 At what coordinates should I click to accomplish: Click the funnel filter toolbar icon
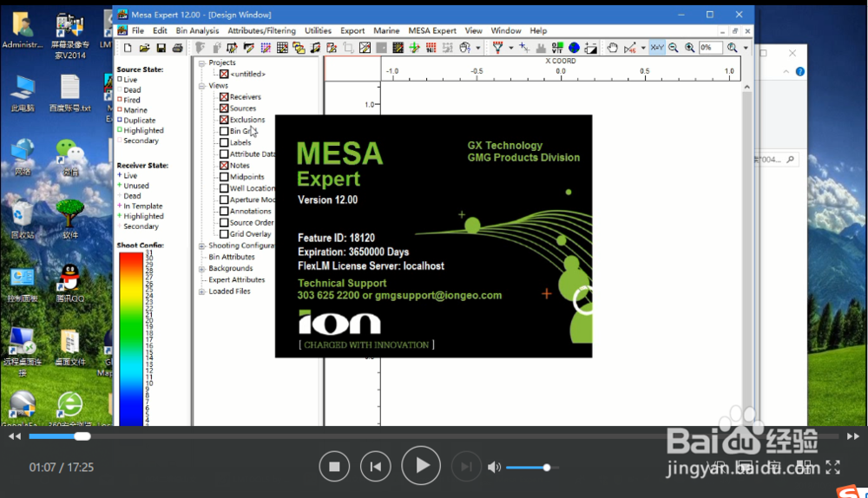point(497,48)
